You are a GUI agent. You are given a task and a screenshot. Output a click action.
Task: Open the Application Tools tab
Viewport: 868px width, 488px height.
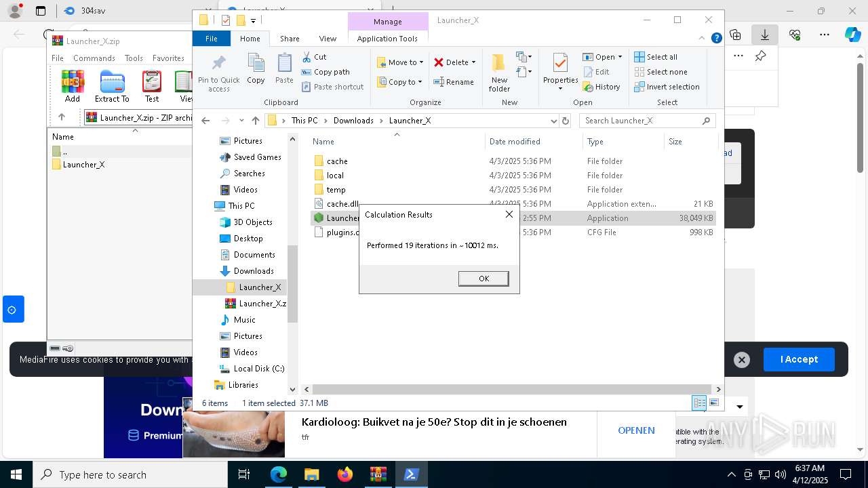387,39
